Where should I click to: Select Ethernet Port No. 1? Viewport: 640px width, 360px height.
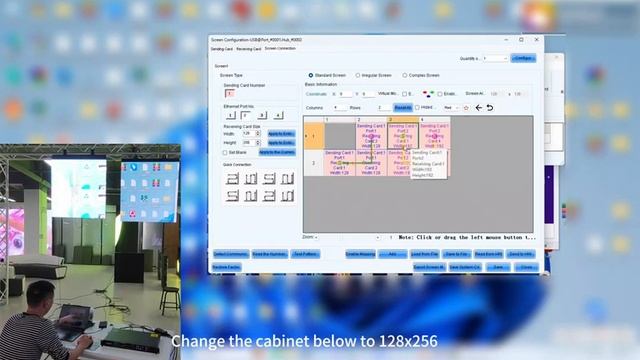(231, 116)
